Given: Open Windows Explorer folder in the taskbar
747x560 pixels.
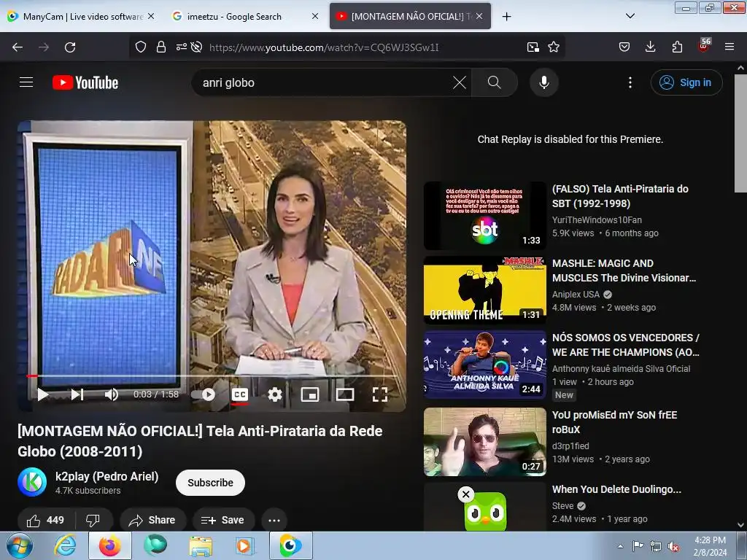Looking at the screenshot, I should (201, 546).
